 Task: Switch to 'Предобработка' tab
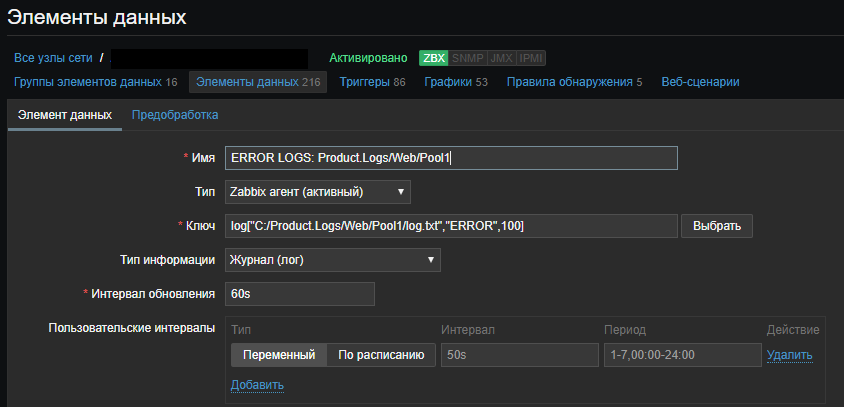[x=175, y=115]
